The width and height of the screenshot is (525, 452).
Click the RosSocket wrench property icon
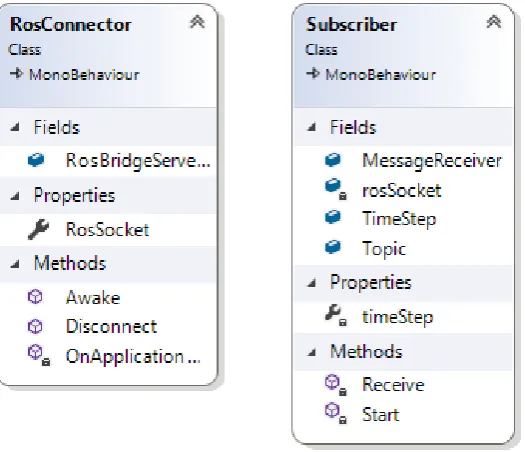[38, 230]
